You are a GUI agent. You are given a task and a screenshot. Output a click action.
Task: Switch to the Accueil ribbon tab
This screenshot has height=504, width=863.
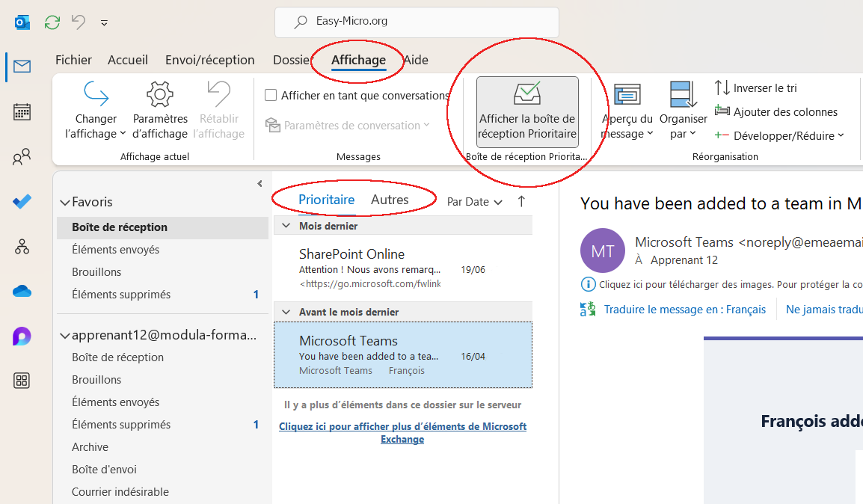click(128, 60)
